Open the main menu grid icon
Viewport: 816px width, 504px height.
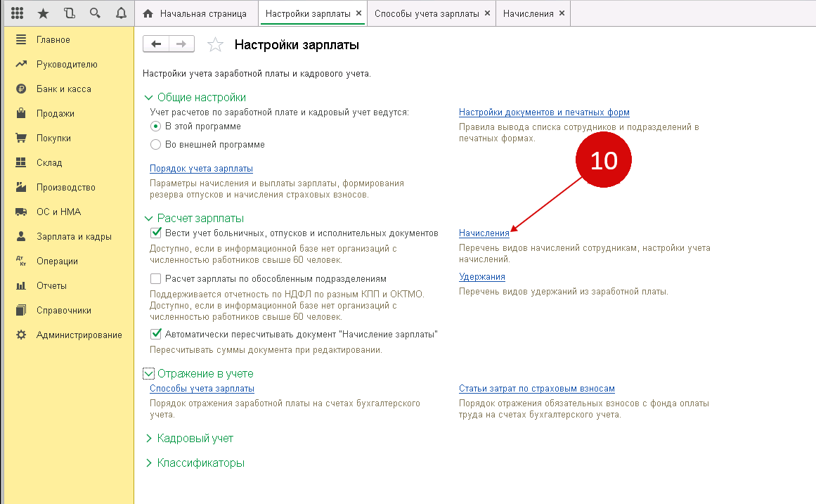[x=18, y=13]
